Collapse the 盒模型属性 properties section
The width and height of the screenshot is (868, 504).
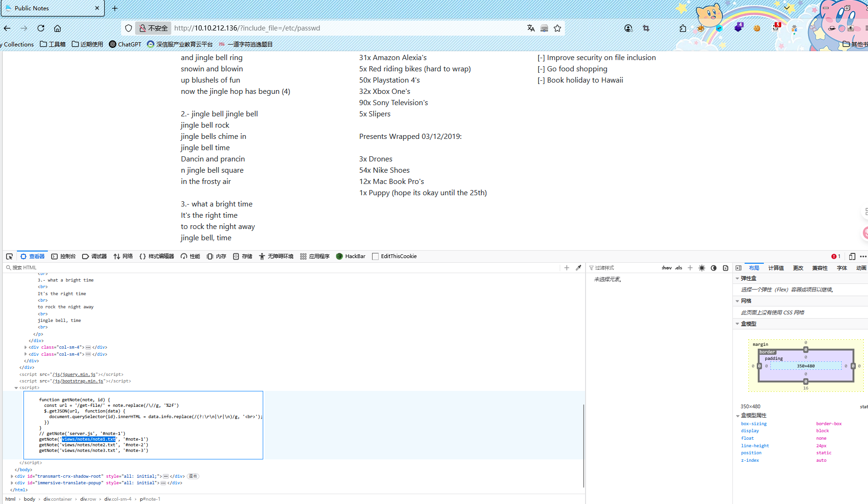tap(738, 415)
